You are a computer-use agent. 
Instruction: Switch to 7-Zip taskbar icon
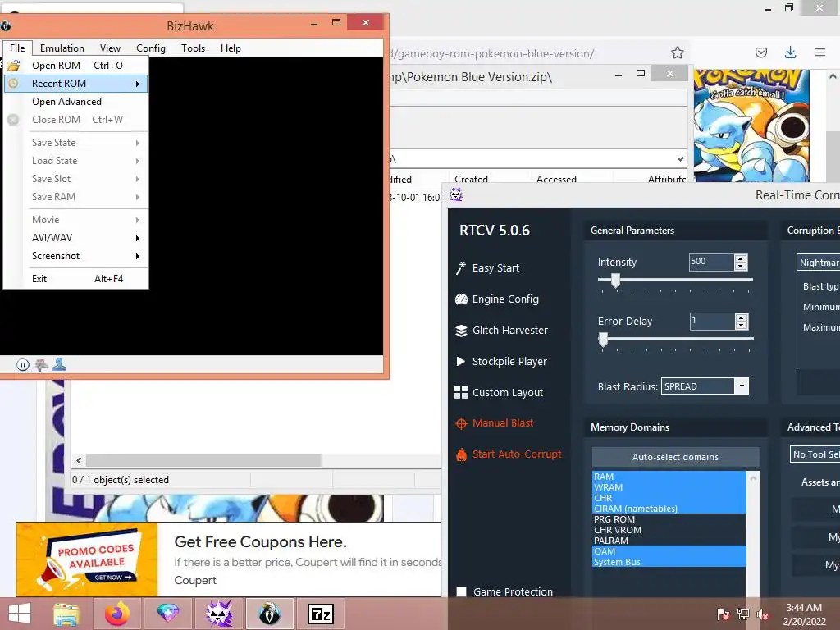coord(321,614)
